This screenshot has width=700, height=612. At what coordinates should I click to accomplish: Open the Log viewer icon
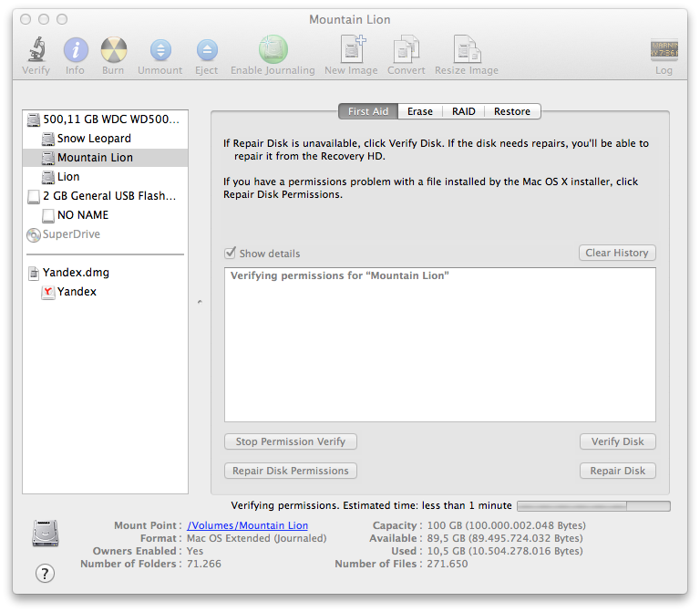(663, 52)
